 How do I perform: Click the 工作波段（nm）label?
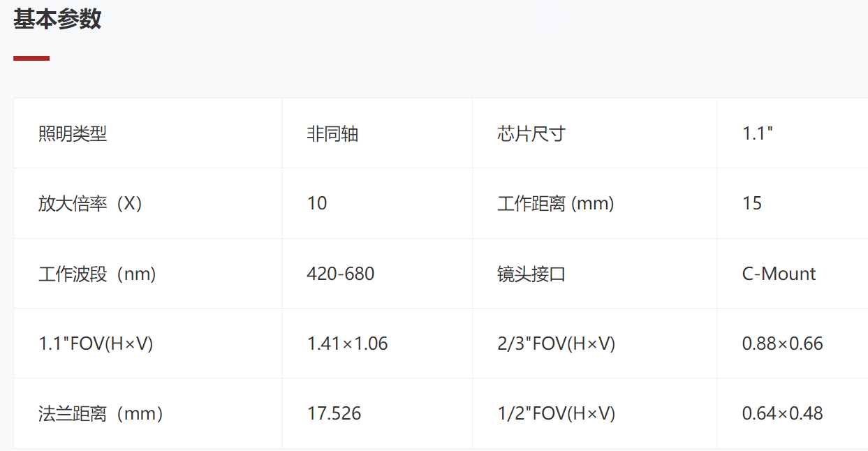click(x=97, y=274)
